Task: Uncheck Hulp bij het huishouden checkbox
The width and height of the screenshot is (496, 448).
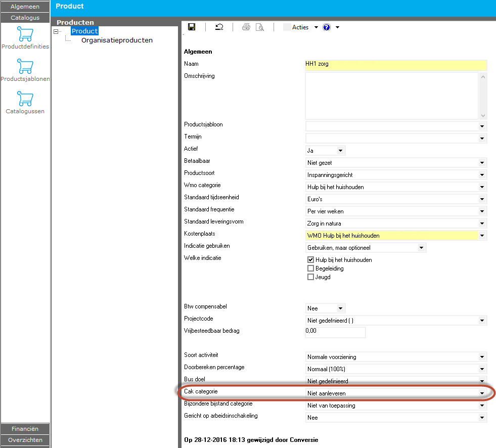Action: coord(310,260)
